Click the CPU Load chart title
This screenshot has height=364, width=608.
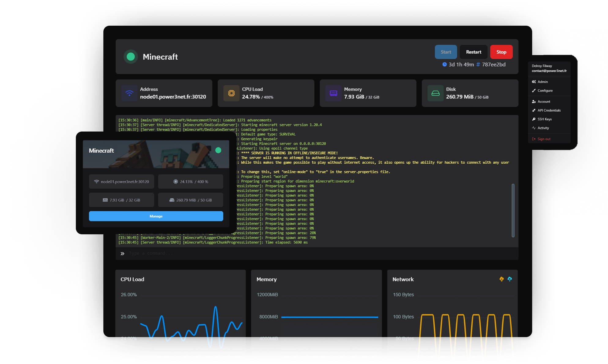pyautogui.click(x=132, y=279)
